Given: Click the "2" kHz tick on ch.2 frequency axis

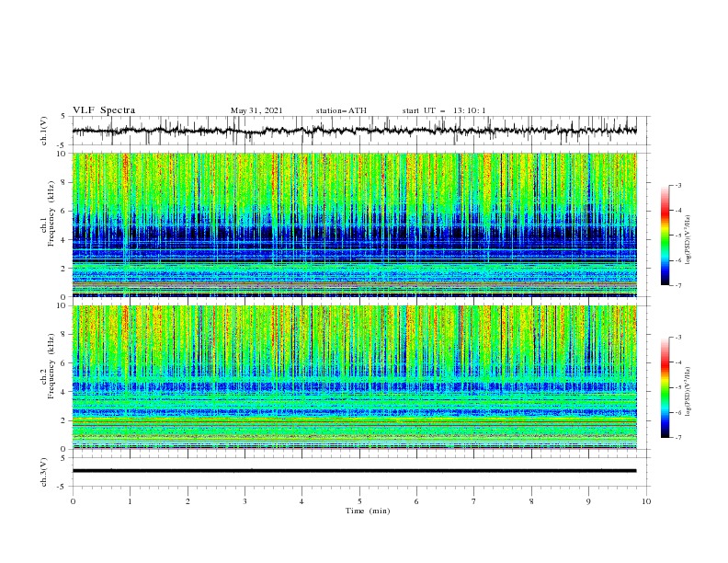Looking at the screenshot, I should (64, 420).
